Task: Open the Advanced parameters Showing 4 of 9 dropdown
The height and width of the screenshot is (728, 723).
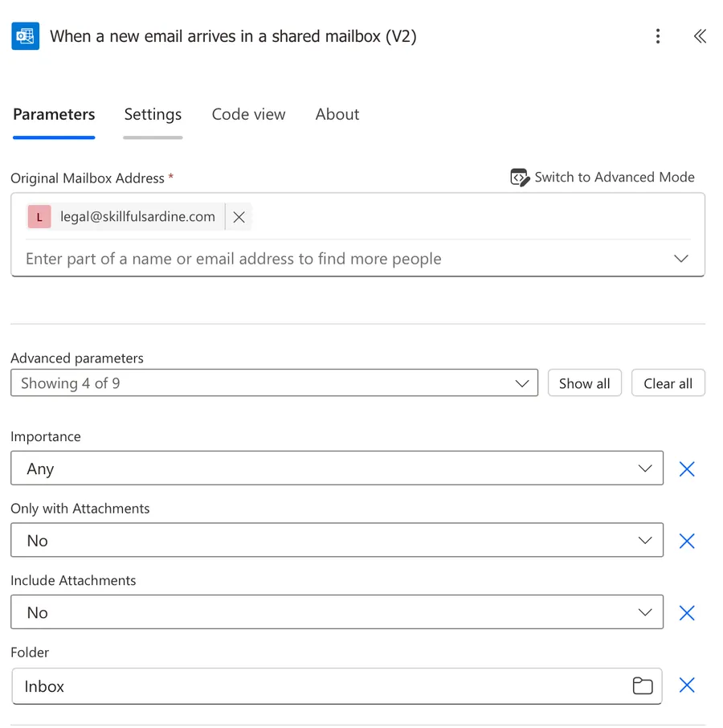Action: (x=274, y=383)
